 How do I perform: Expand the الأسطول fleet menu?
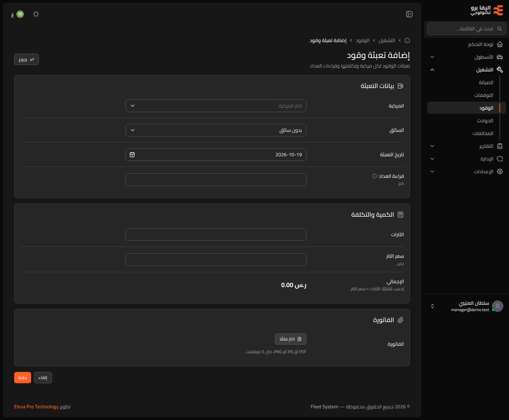tap(467, 57)
